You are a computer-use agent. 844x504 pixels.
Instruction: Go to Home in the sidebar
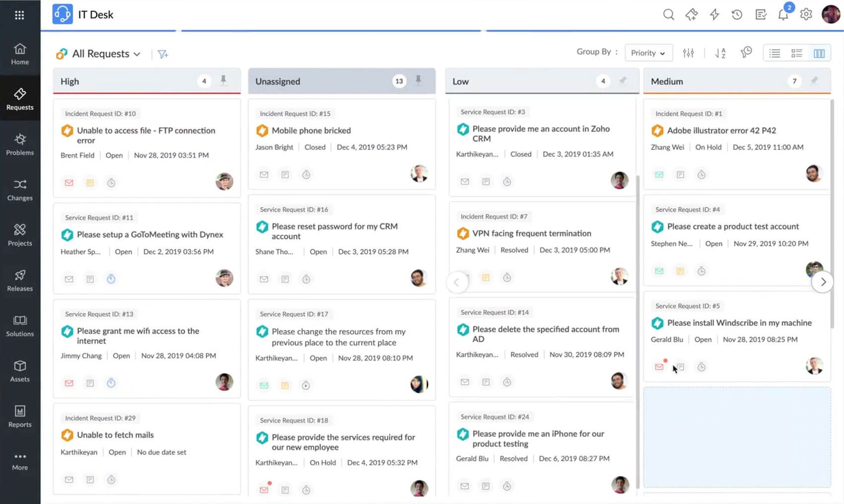coord(20,54)
